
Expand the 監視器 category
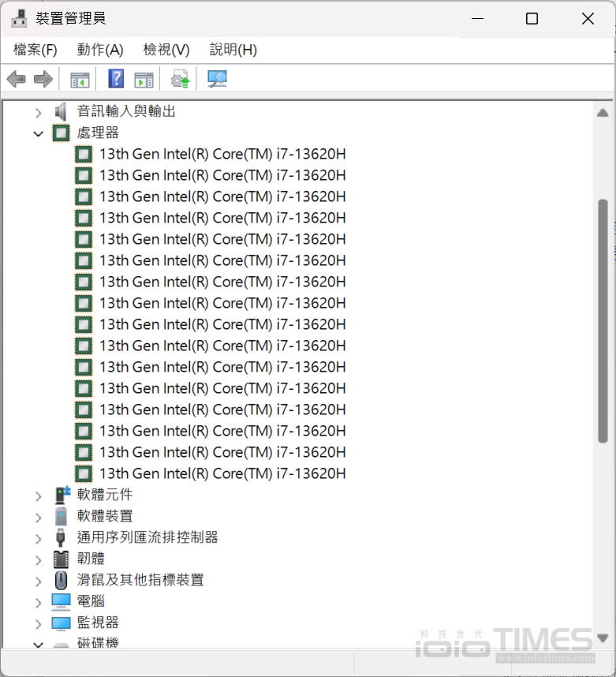39,624
